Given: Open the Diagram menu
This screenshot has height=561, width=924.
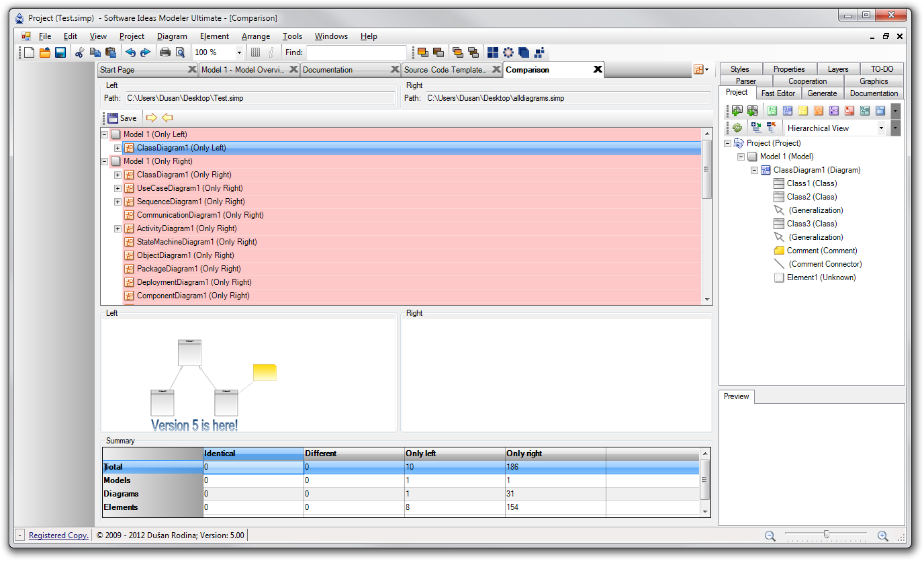Looking at the screenshot, I should coord(172,36).
